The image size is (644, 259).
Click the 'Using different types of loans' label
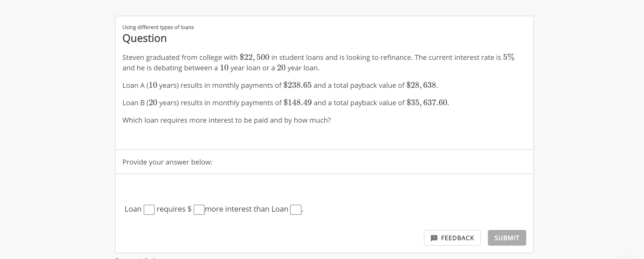coord(158,27)
